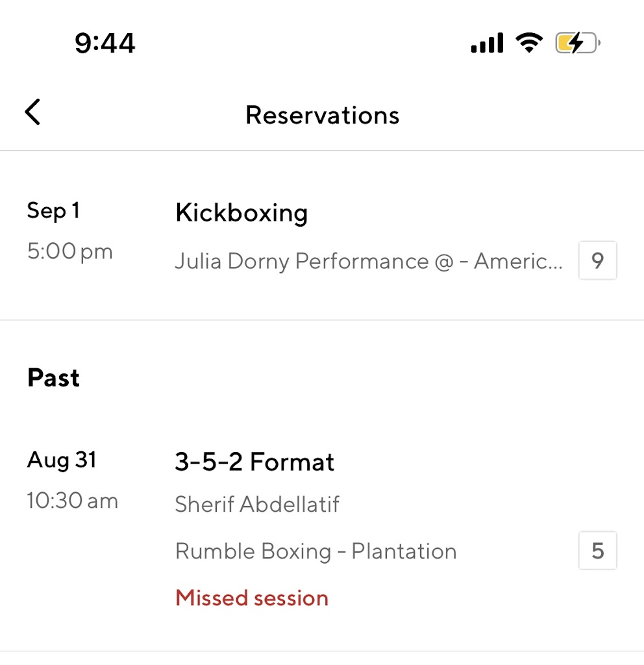Open the Kickboxing reservation
This screenshot has height=665, width=644.
pyautogui.click(x=241, y=213)
